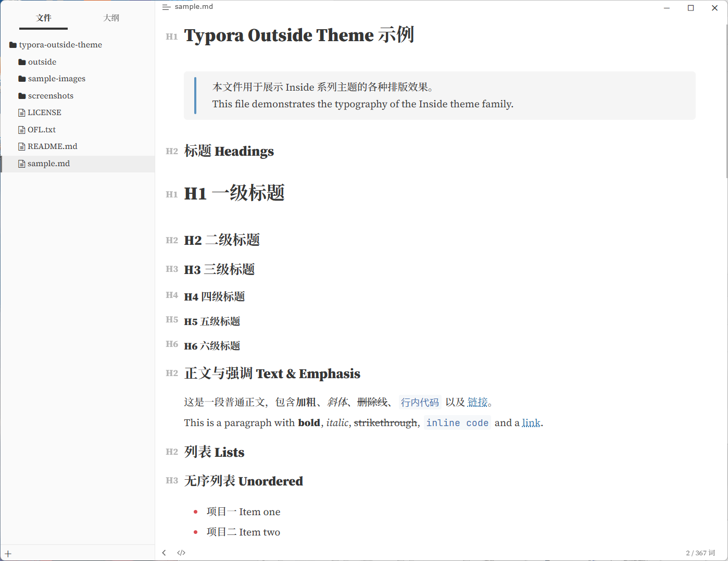
Task: Collapse sidebar with bottom left chevron icon
Action: pos(164,553)
